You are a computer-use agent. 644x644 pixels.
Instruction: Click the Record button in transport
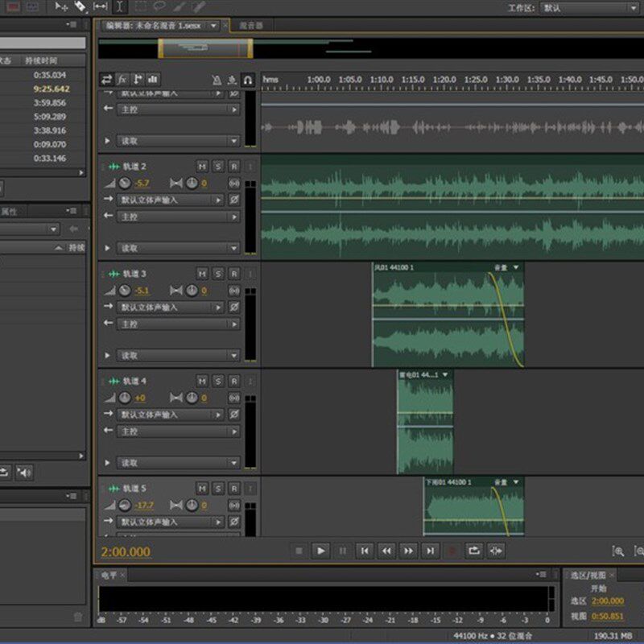pos(452,551)
